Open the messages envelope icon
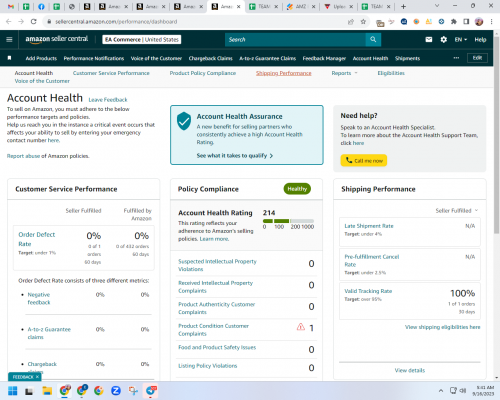 pos(429,40)
